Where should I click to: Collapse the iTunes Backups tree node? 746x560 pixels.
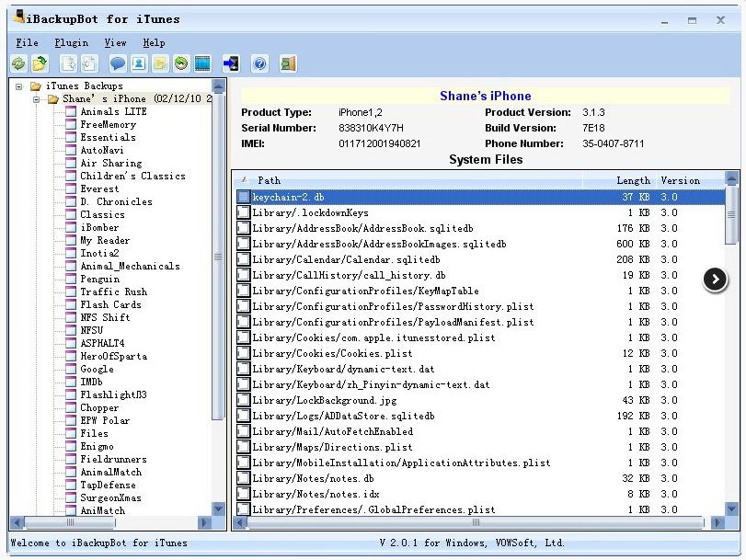pyautogui.click(x=19, y=86)
